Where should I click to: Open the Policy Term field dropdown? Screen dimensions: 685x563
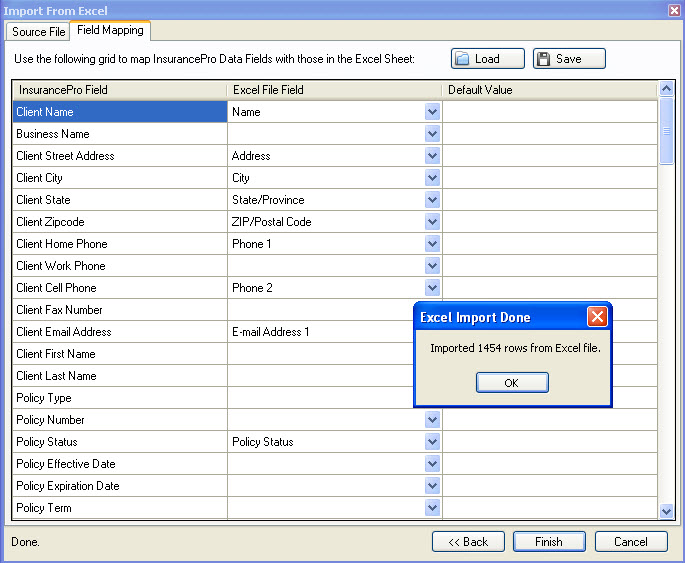click(432, 508)
